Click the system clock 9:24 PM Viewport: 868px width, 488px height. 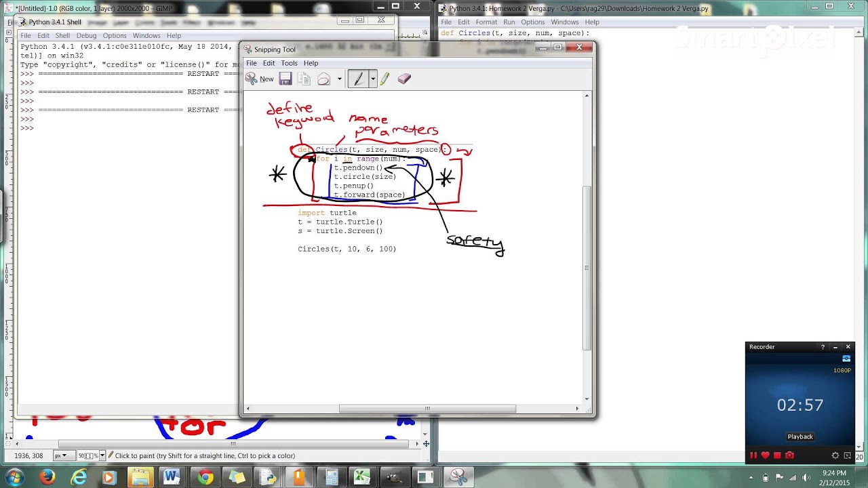click(x=833, y=473)
